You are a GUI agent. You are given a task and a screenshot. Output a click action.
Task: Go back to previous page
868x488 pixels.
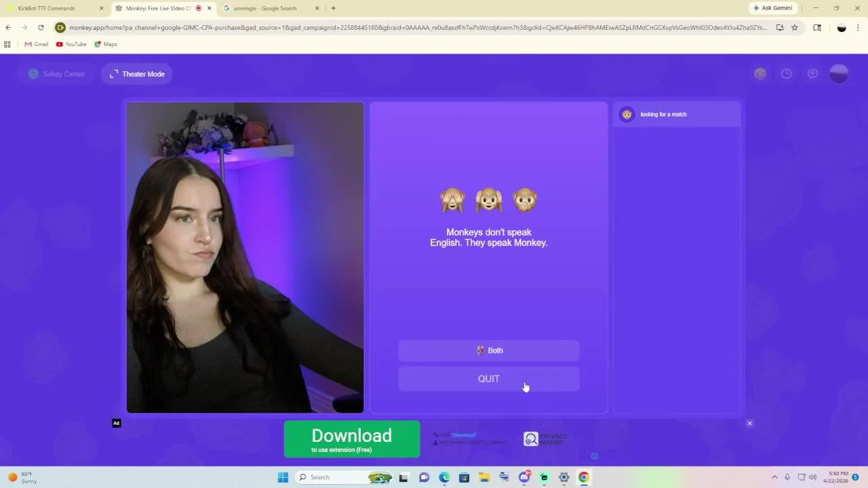click(x=8, y=28)
